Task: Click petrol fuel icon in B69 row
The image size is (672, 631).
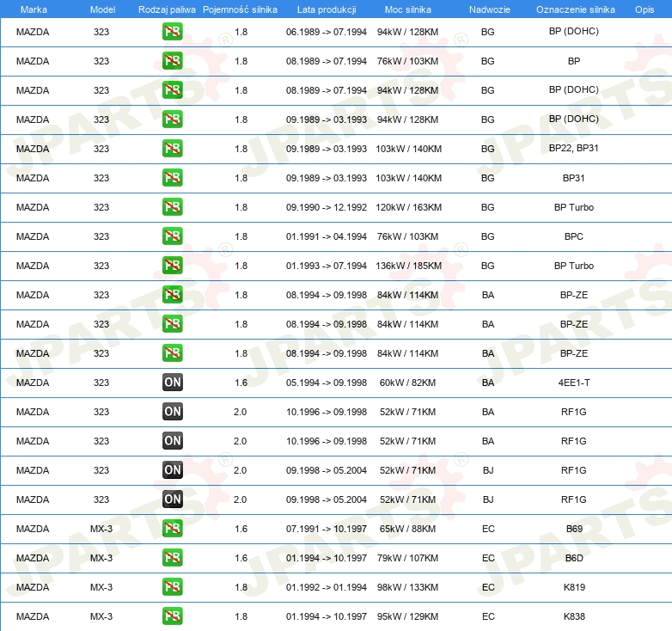Action: [172, 528]
